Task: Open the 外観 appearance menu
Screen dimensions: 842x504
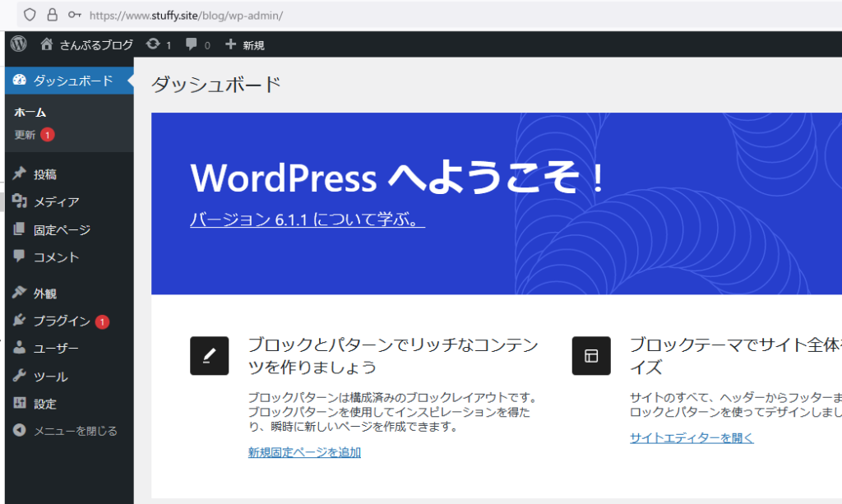Action: (45, 294)
